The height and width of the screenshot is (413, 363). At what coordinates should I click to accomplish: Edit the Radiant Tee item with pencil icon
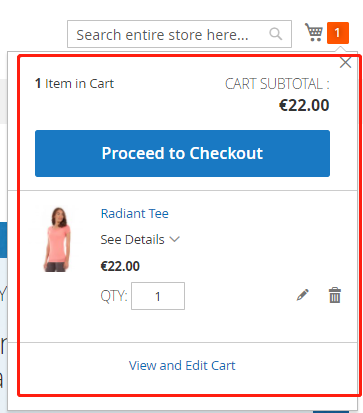pos(303,295)
